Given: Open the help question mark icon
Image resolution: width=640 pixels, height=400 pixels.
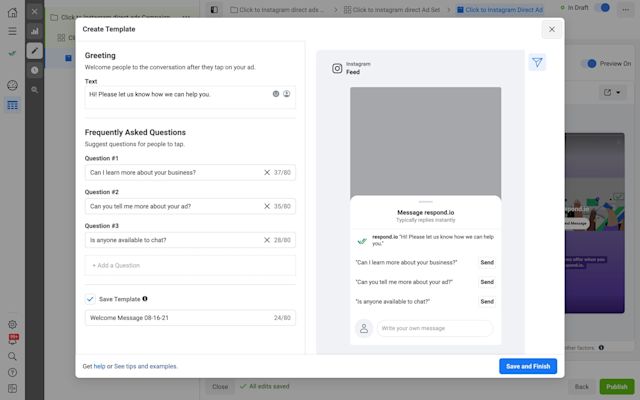Looking at the screenshot, I should click(x=12, y=372).
